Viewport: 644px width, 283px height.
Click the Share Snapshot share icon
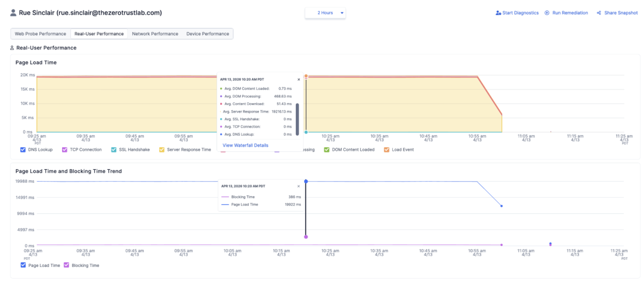tap(598, 13)
